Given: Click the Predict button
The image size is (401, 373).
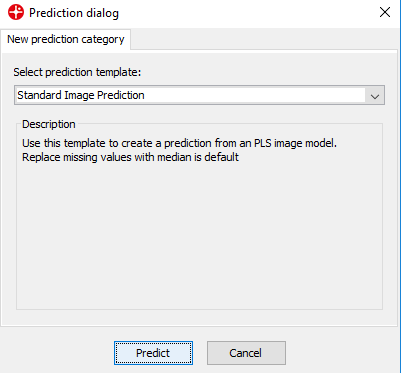Looking at the screenshot, I should (153, 353).
